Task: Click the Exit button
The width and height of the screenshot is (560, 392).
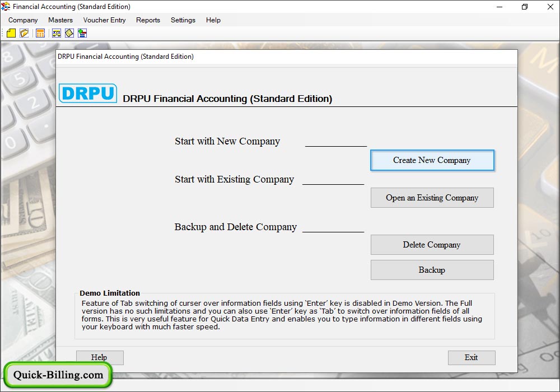Action: click(x=472, y=357)
